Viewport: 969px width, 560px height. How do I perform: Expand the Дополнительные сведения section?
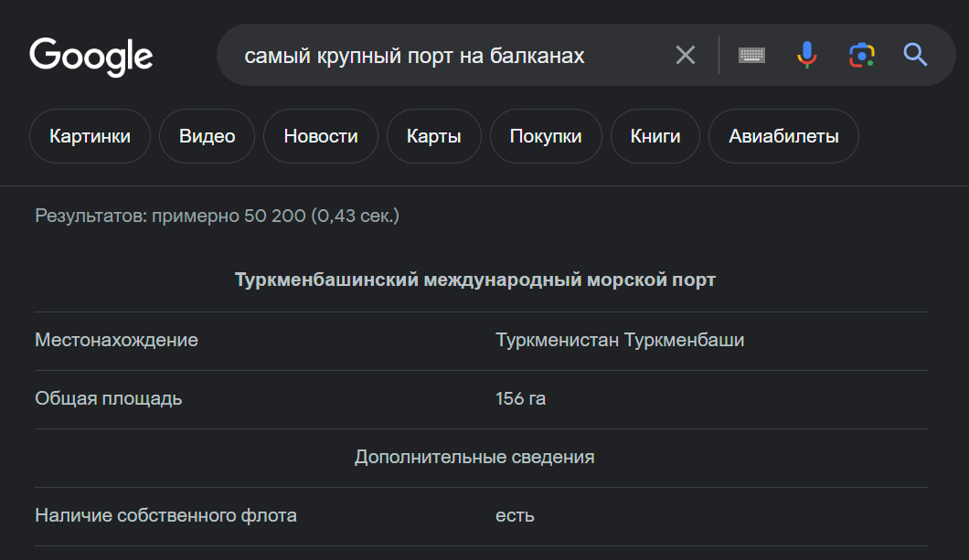pos(474,457)
